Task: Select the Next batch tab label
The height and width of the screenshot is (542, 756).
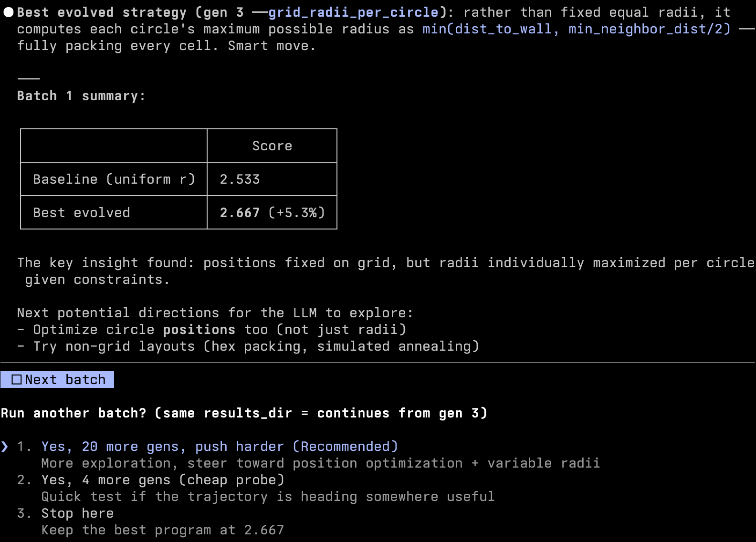Action: 65,380
